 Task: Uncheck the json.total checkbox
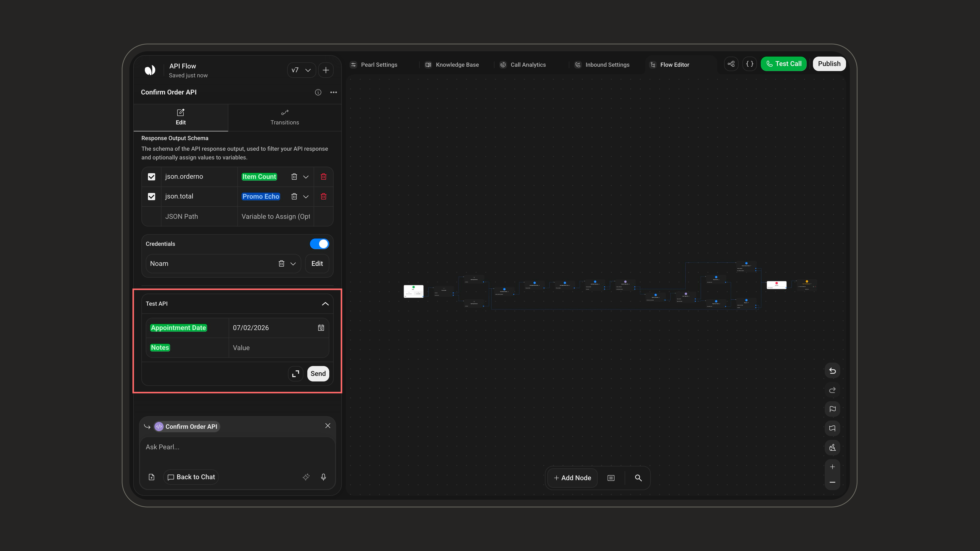(151, 197)
